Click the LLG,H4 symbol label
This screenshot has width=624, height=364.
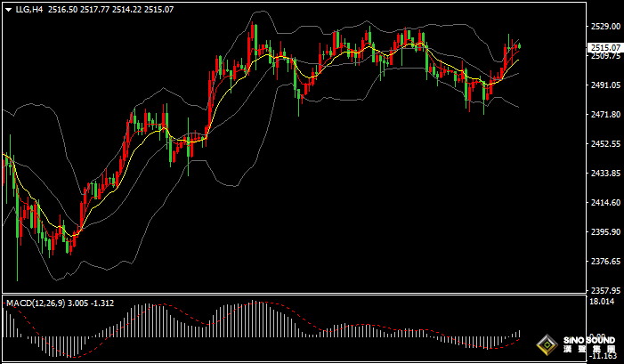(29, 9)
